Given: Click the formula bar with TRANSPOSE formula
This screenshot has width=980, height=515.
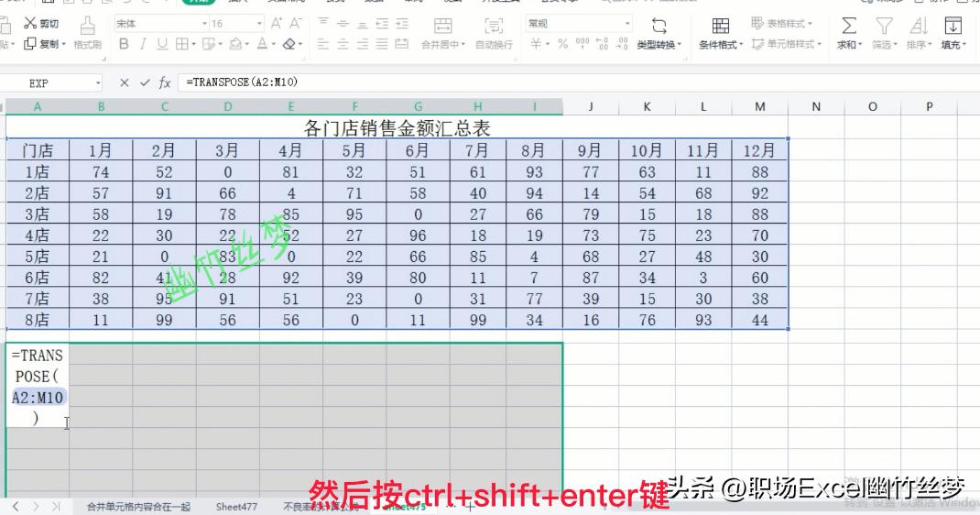Looking at the screenshot, I should click(x=578, y=82).
